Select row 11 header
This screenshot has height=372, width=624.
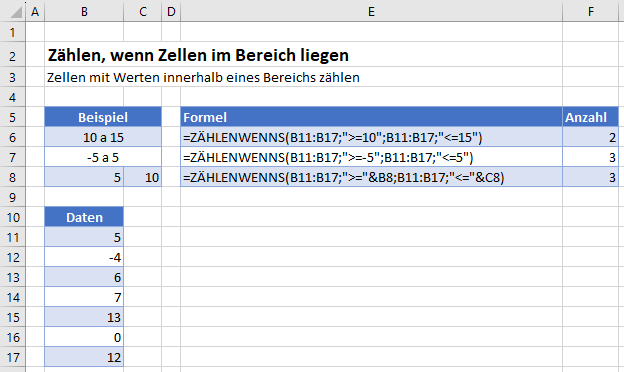pos(13,237)
